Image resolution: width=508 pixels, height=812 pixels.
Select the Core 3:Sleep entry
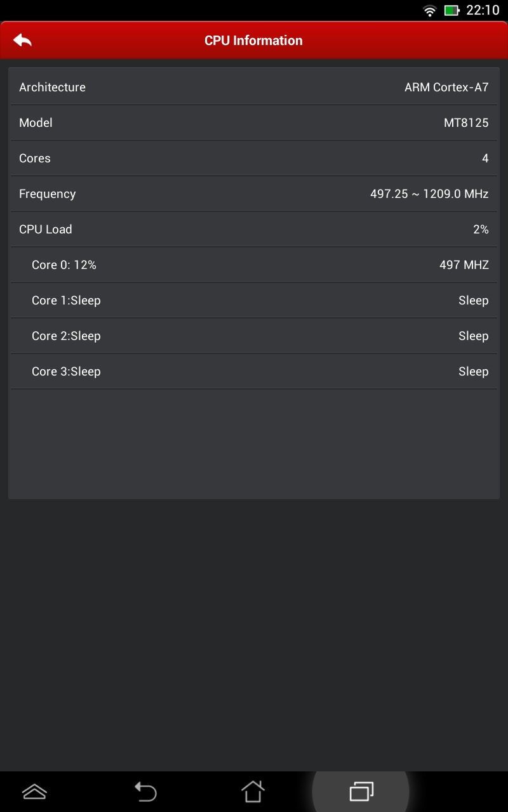(254, 372)
